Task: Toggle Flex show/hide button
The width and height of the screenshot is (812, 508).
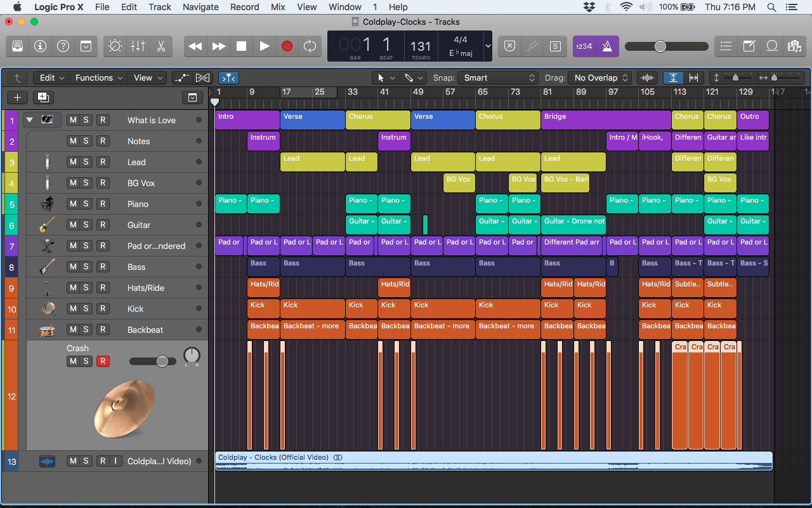Action: [x=202, y=77]
